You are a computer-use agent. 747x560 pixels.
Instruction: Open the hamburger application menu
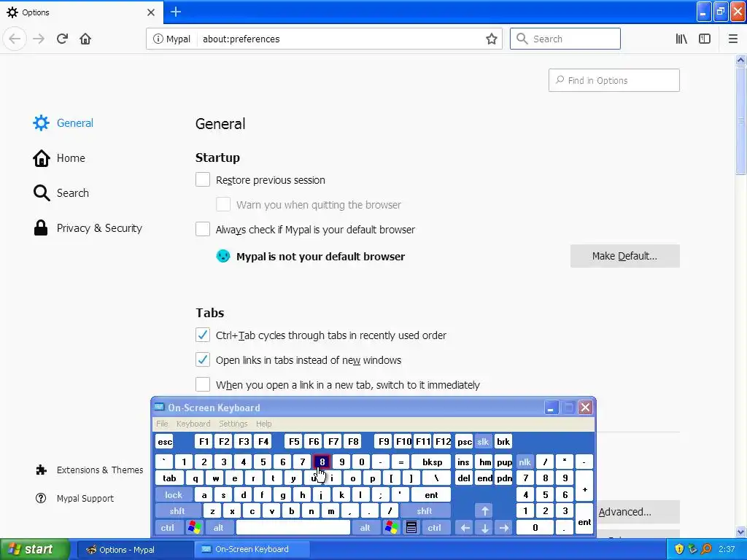tap(732, 39)
